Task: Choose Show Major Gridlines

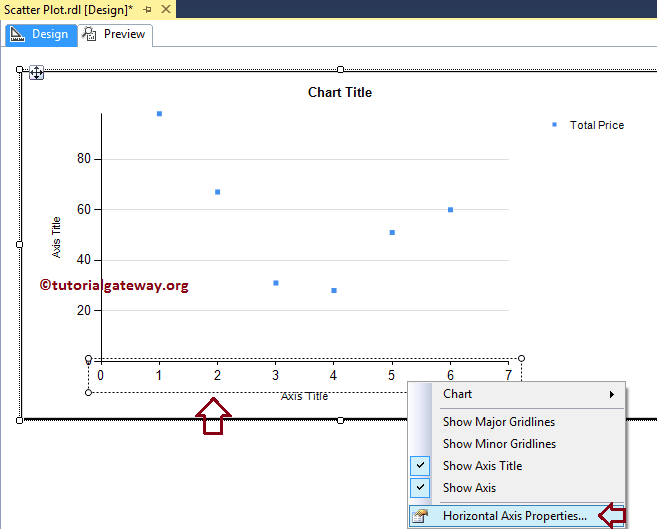Action: click(517, 422)
